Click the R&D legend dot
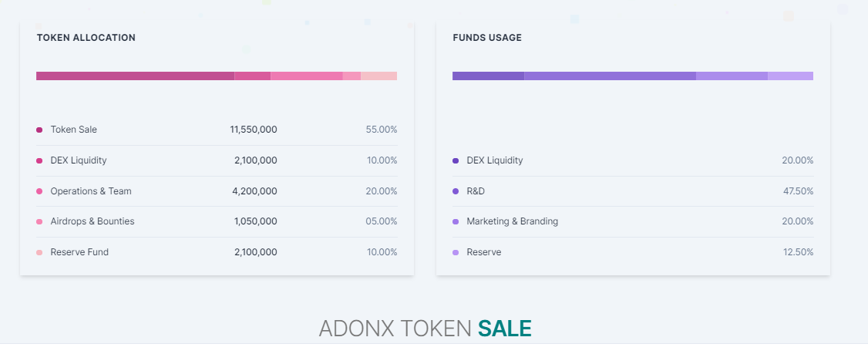The height and width of the screenshot is (354, 868). pyautogui.click(x=456, y=191)
